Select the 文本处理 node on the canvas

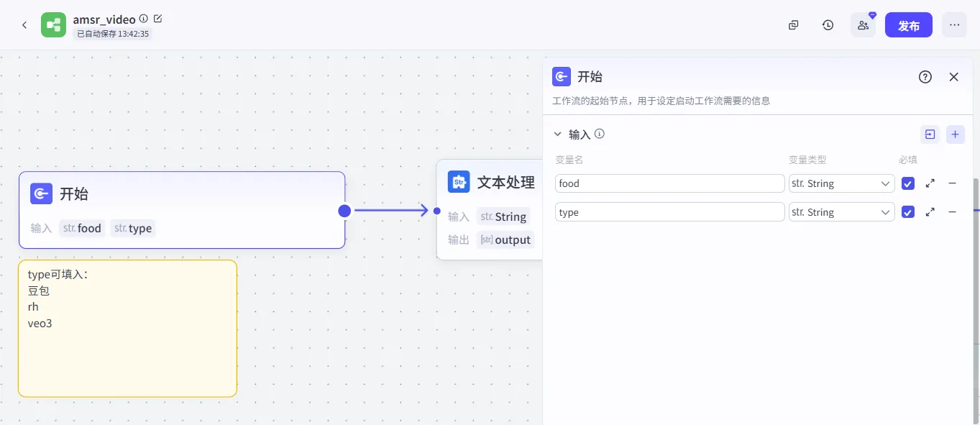[x=496, y=183]
